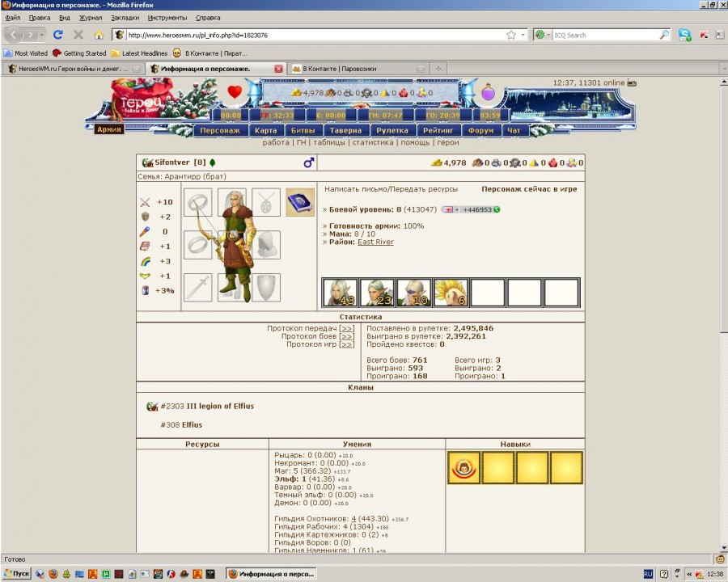Click the Чат game menu button
Screen dimensions: 728x582
pos(514,130)
